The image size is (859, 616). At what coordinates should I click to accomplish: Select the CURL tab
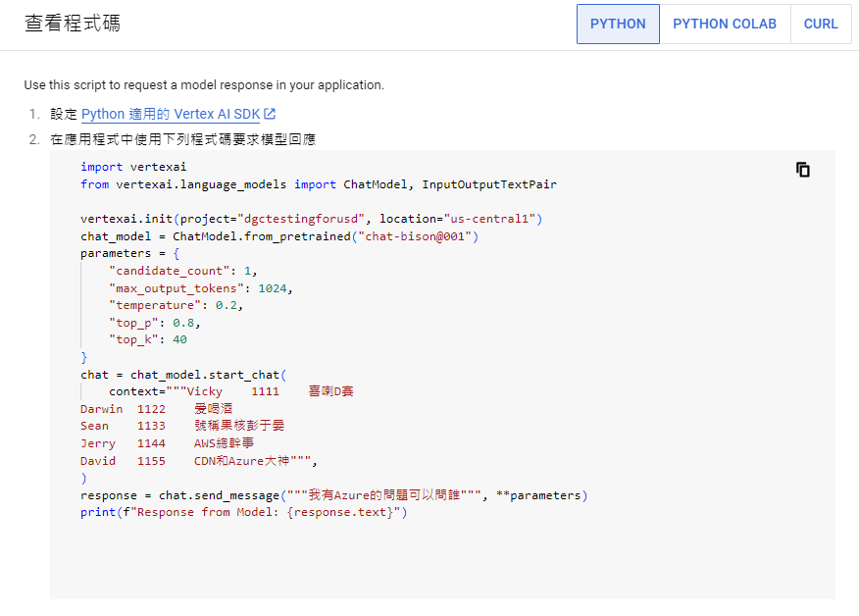click(821, 24)
